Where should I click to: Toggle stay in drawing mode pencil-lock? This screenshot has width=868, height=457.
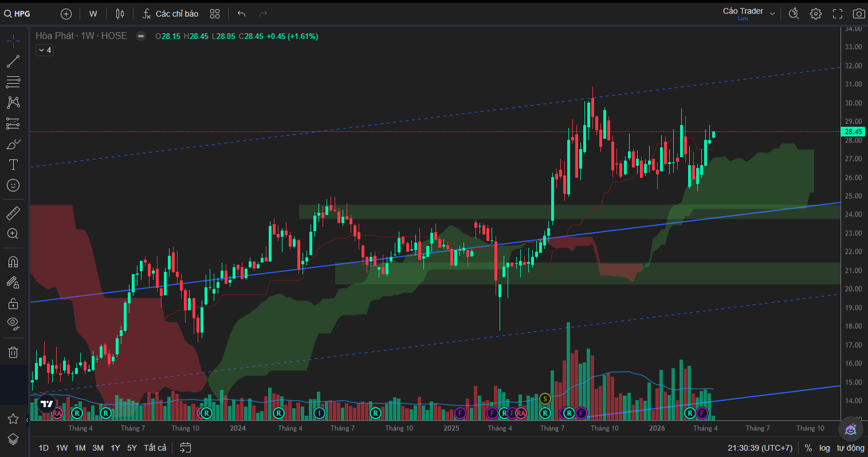pyautogui.click(x=13, y=282)
